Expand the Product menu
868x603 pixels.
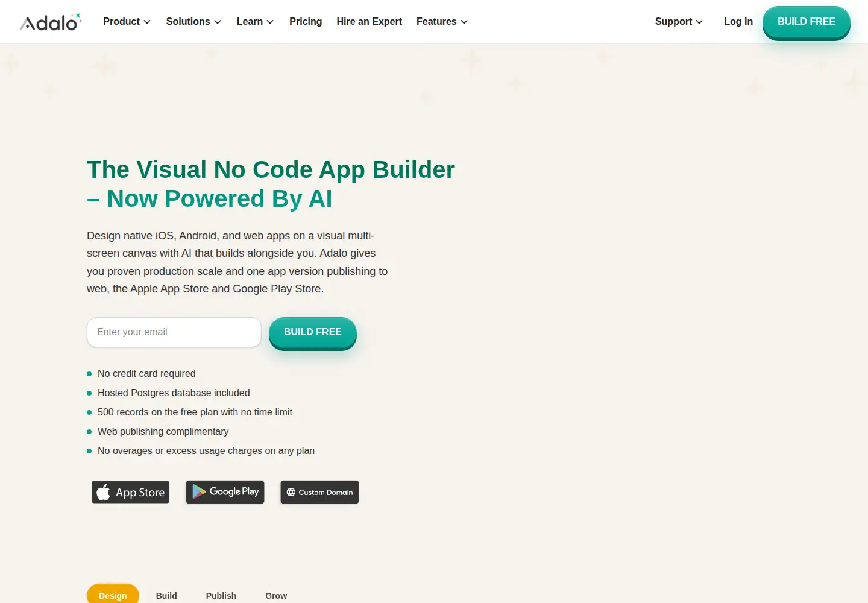point(127,22)
